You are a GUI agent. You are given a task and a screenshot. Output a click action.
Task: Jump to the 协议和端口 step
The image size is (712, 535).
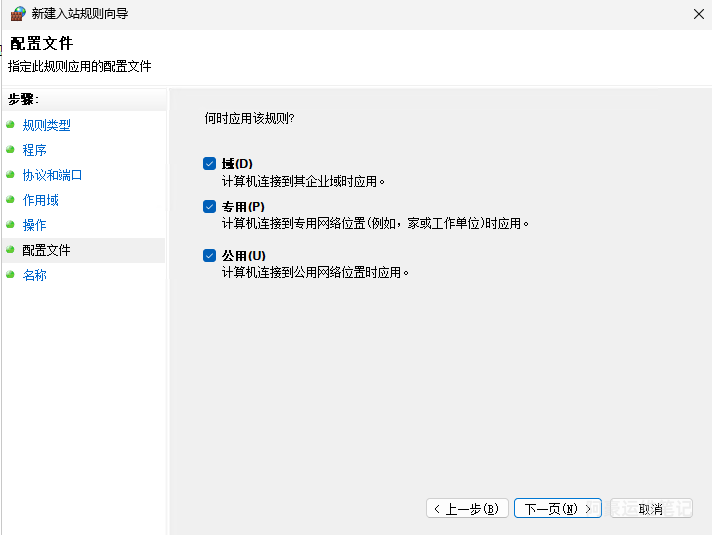coord(53,175)
